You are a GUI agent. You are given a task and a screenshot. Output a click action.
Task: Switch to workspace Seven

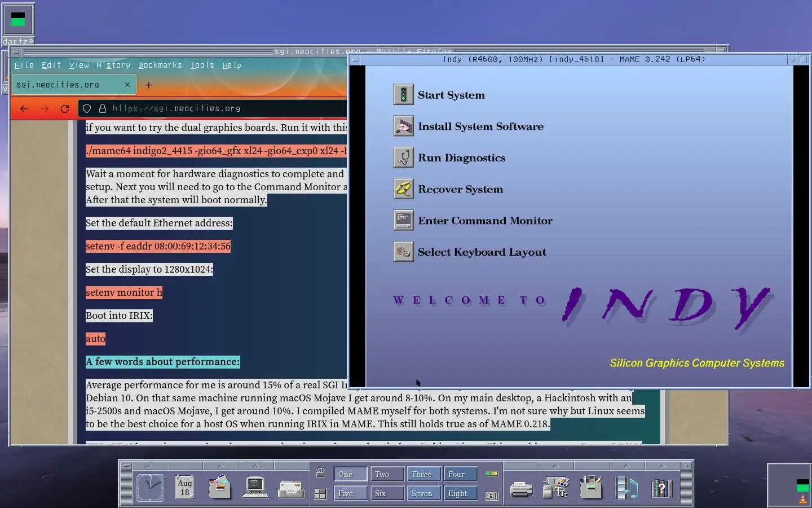424,493
